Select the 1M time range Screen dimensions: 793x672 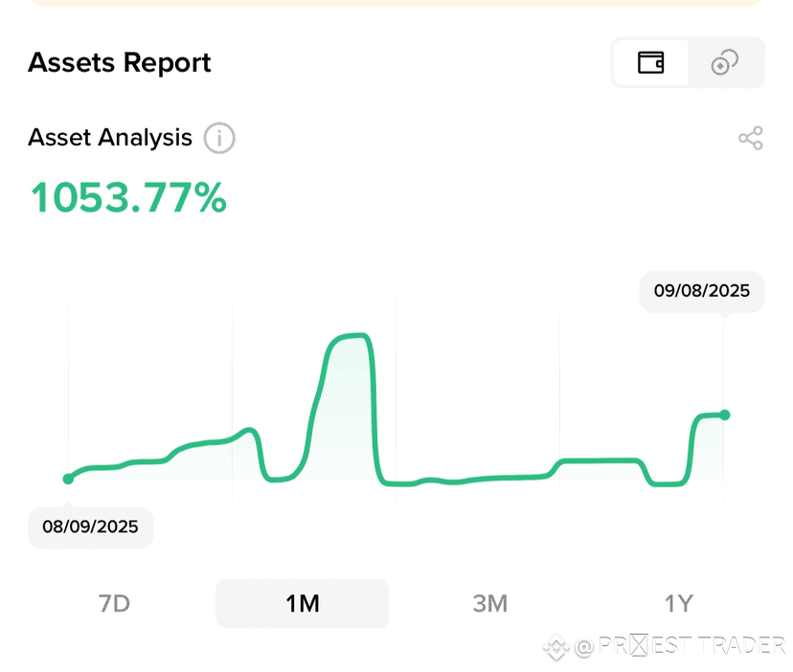(303, 603)
